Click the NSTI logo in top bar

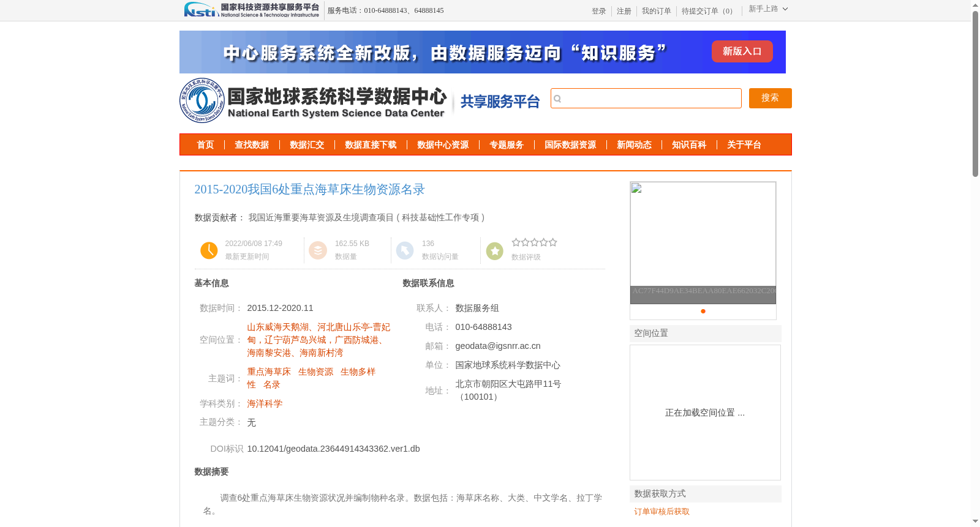[252, 10]
